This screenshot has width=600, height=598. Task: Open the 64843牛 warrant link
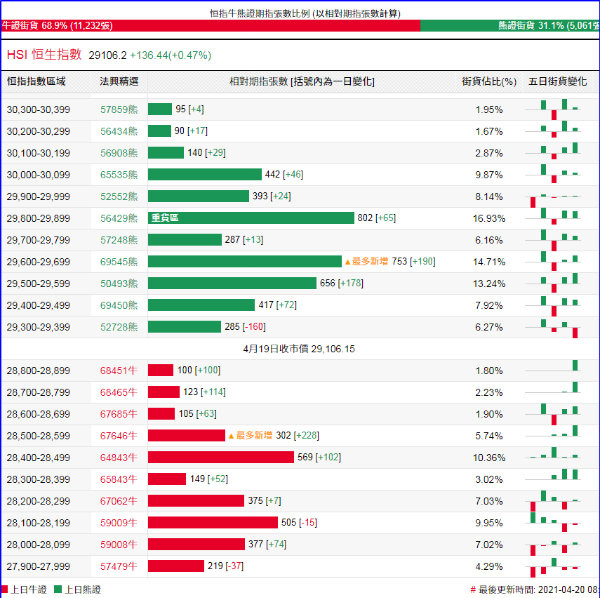(118, 457)
